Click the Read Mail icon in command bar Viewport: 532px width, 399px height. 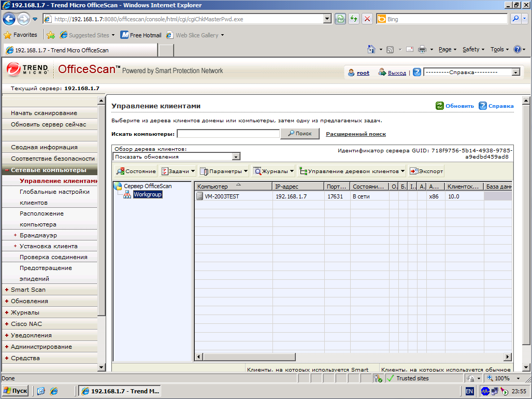tap(410, 50)
